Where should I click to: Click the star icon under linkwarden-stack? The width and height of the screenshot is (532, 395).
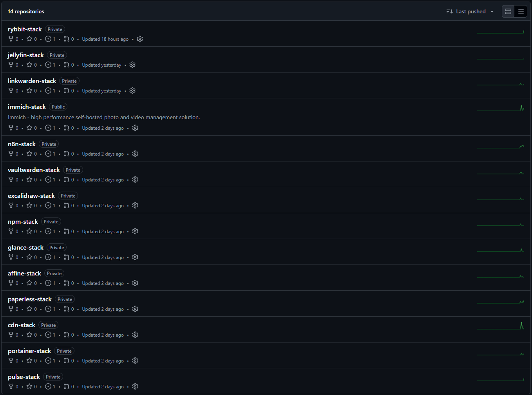pos(29,91)
